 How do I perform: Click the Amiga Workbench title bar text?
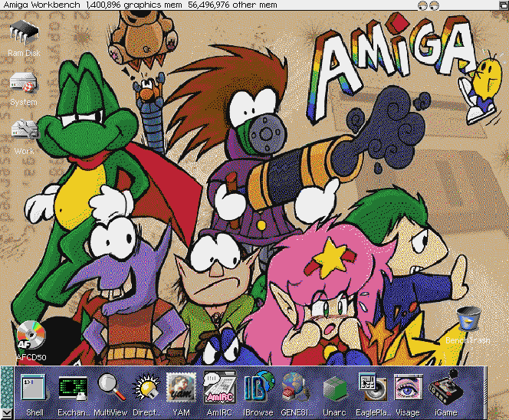(42, 5)
